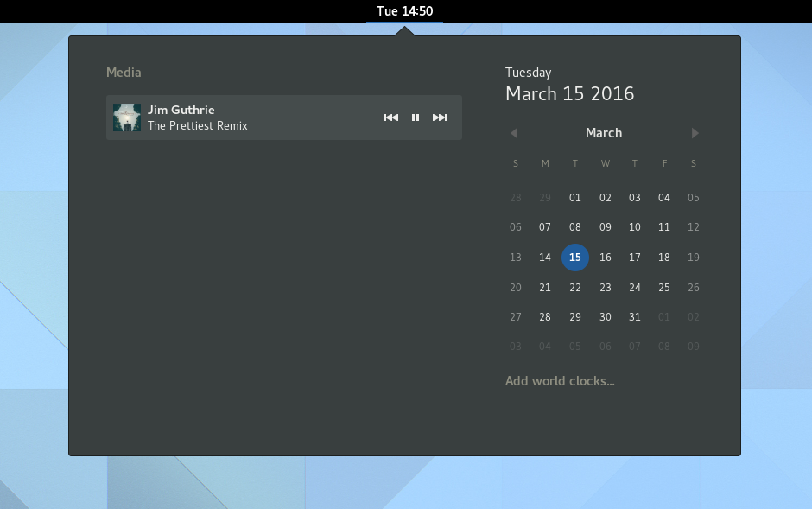The image size is (812, 509).
Task: Click the March 15 2016 date heading
Action: (569, 93)
